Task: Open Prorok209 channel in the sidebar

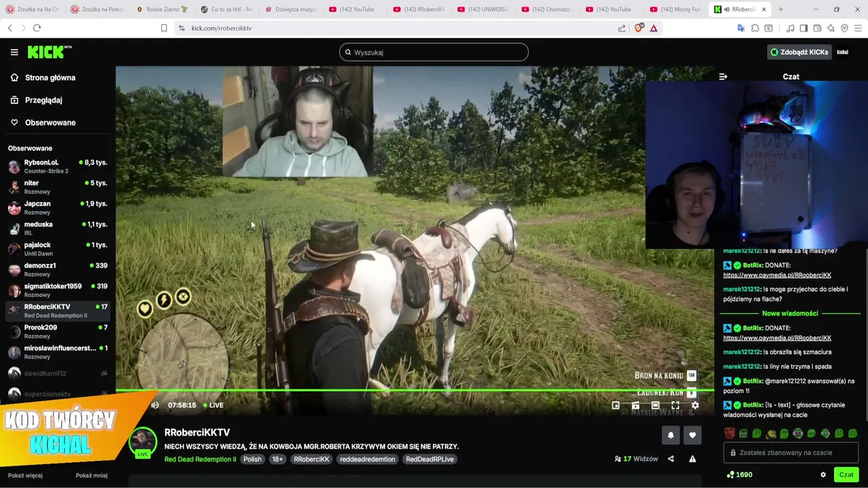Action: 58,331
